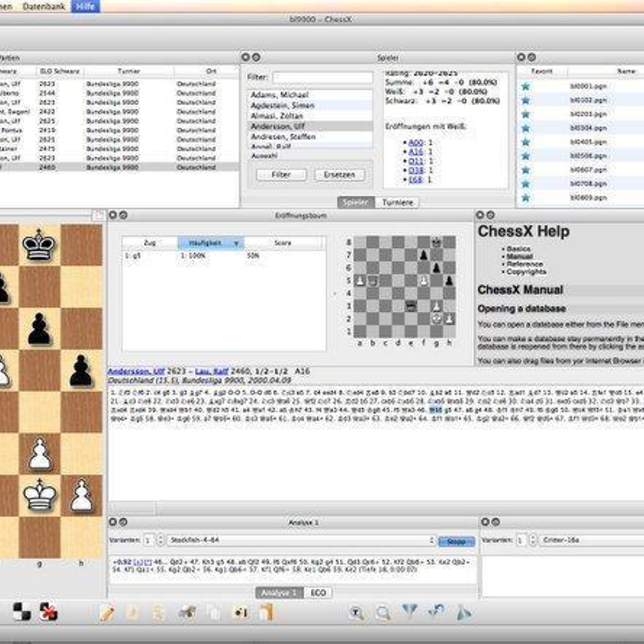Open the Manual help link
Viewport: 644px width, 644px height.
tap(519, 257)
